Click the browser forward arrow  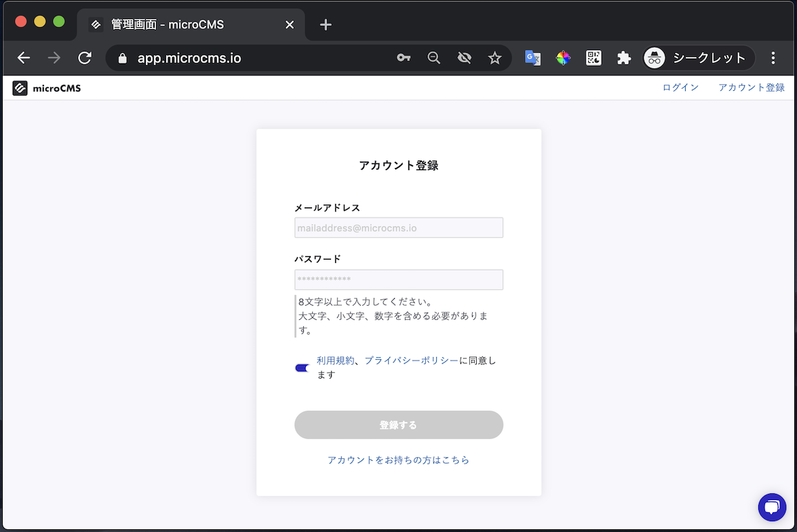54,58
